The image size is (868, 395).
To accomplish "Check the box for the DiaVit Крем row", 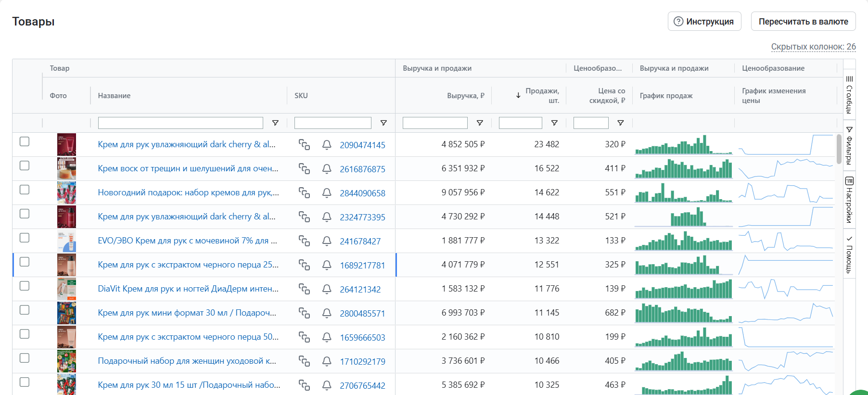I will pyautogui.click(x=25, y=286).
